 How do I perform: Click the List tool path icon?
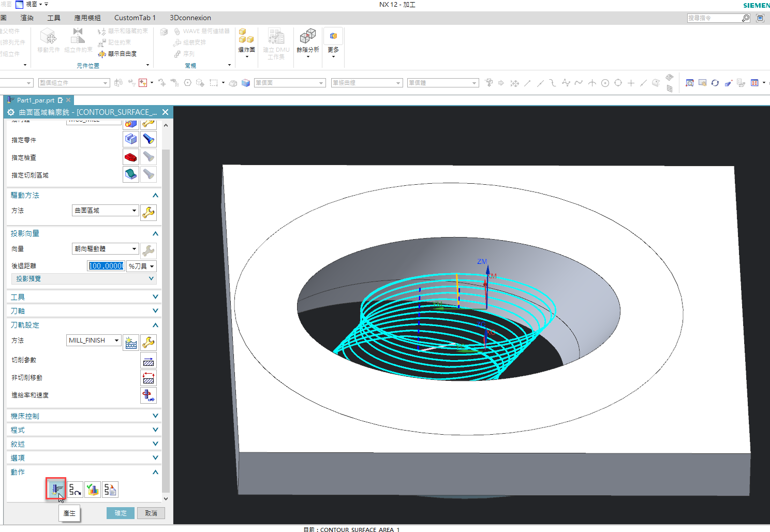(110, 490)
